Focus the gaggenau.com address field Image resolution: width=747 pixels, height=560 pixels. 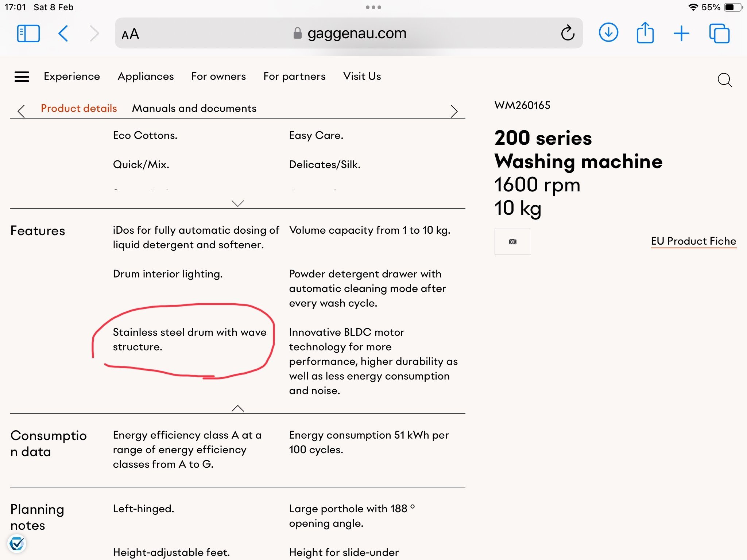(x=349, y=33)
